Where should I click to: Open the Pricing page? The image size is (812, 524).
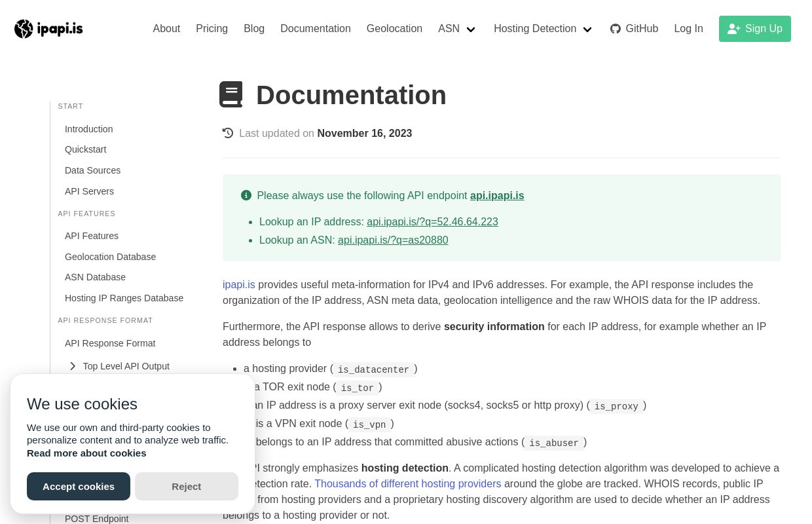pos(212,29)
